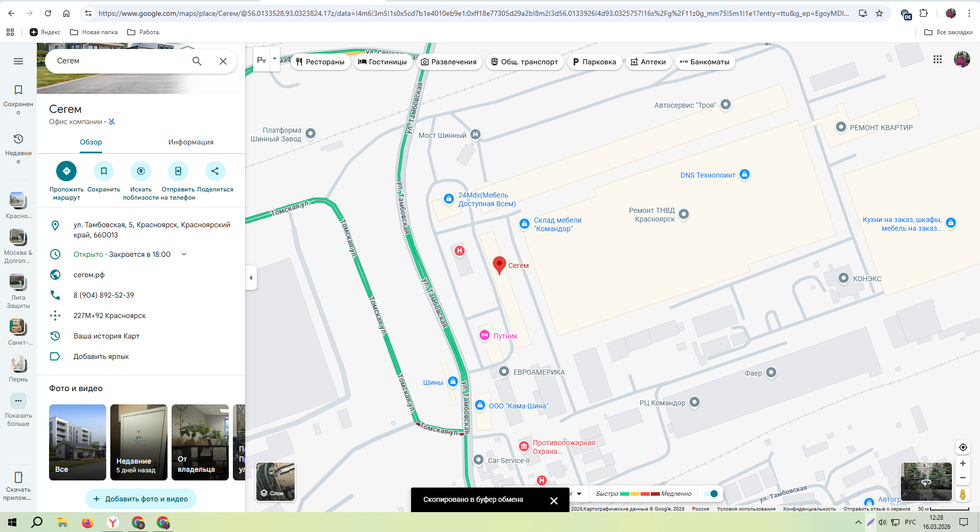This screenshot has height=532, width=980.
Task: Open the Windows Start menu
Action: click(12, 522)
